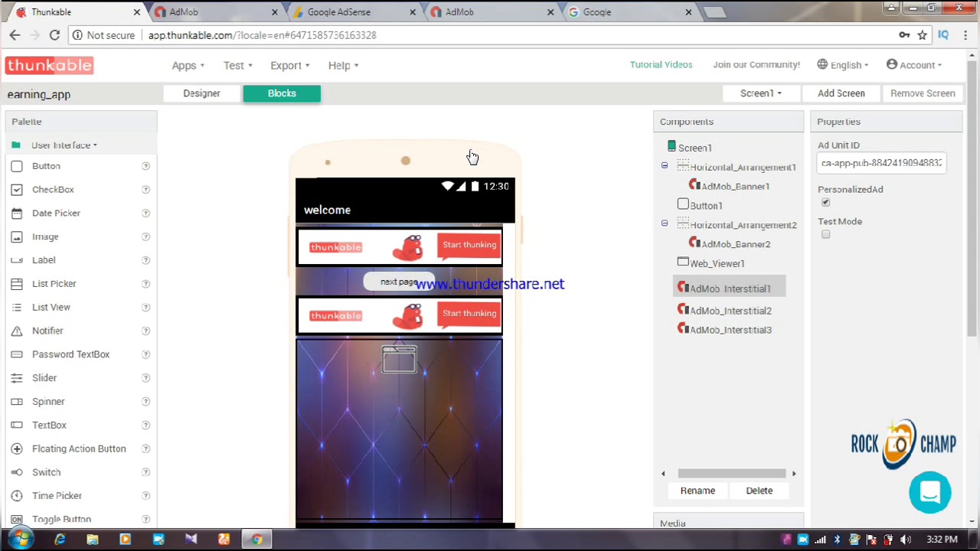Image resolution: width=980 pixels, height=551 pixels.
Task: Collapse the User Interface palette section
Action: (x=64, y=145)
